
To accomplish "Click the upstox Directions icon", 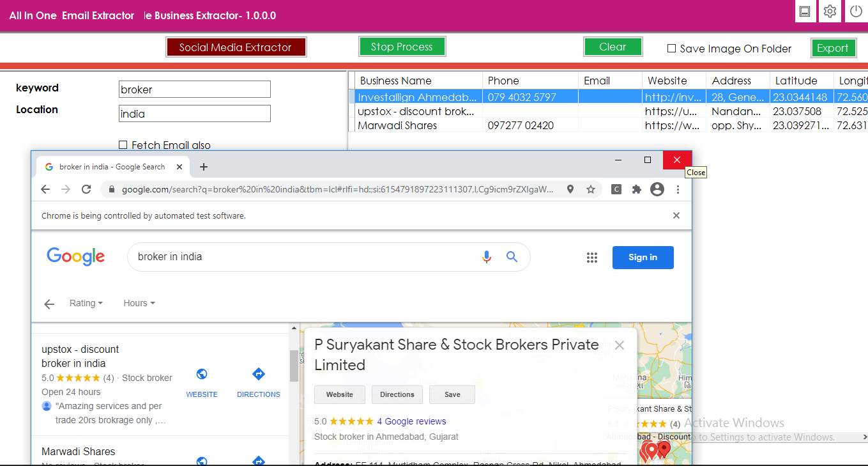I will tap(259, 374).
